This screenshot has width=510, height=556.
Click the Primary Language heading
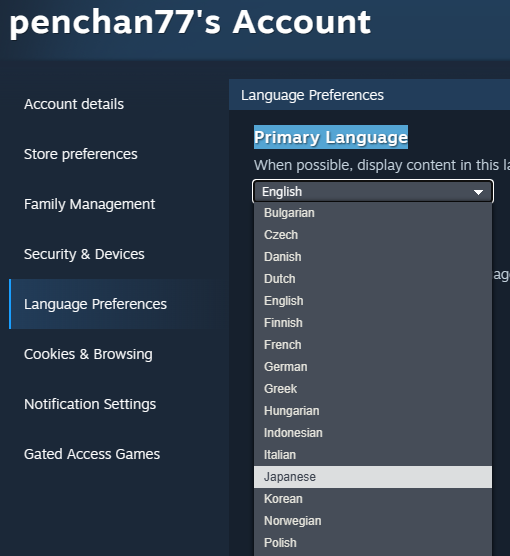(x=331, y=137)
